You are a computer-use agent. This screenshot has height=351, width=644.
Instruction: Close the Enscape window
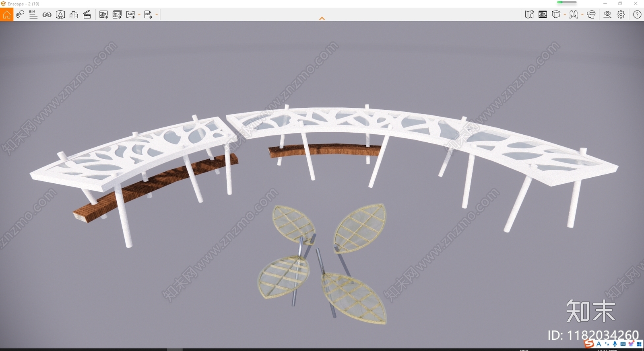[x=636, y=4]
